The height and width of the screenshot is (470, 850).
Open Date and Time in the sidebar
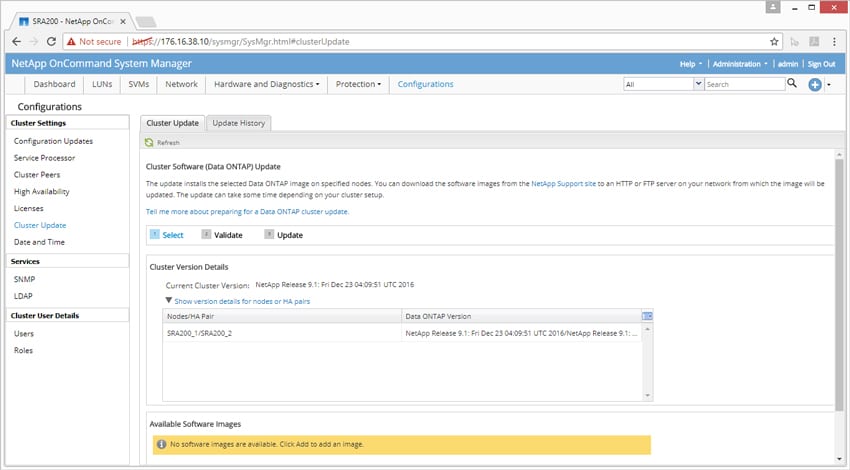tap(39, 242)
